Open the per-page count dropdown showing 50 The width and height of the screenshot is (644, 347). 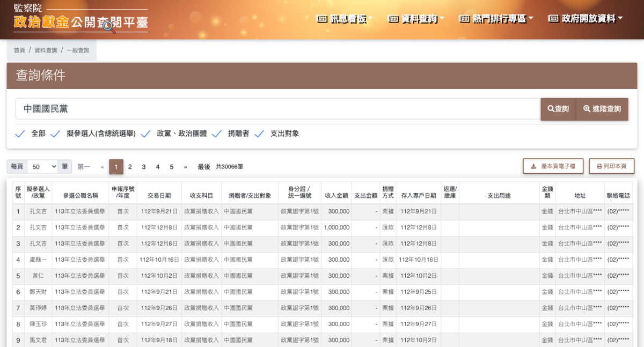(42, 167)
